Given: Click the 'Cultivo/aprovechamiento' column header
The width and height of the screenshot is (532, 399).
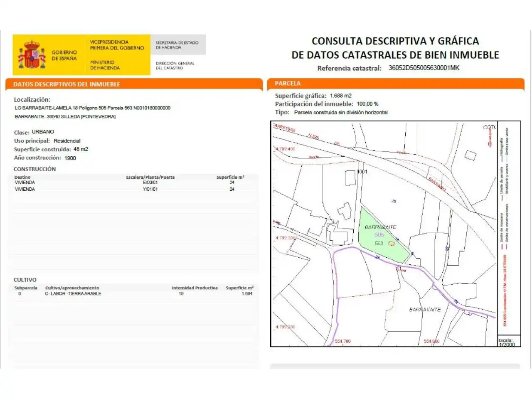Looking at the screenshot, I should 72,288.
